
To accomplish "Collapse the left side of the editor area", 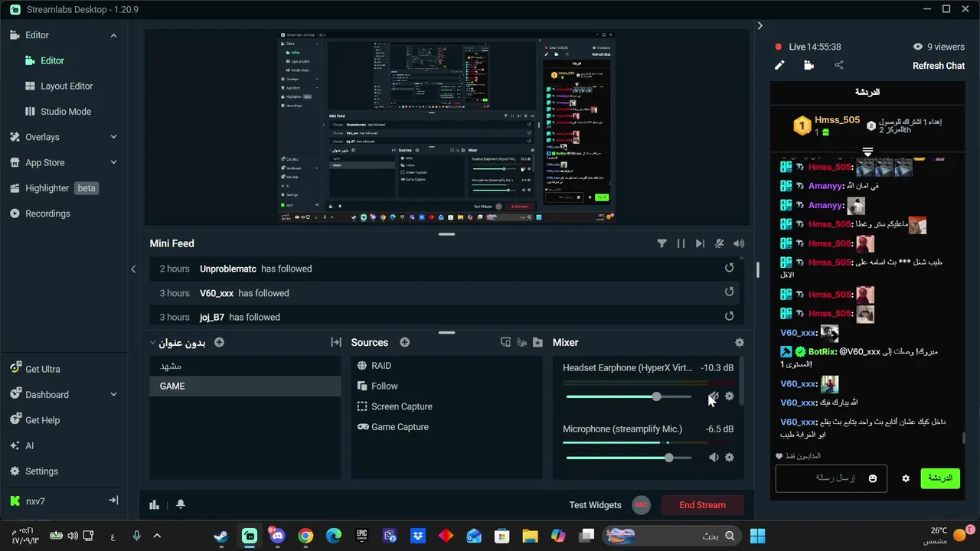I will point(133,269).
